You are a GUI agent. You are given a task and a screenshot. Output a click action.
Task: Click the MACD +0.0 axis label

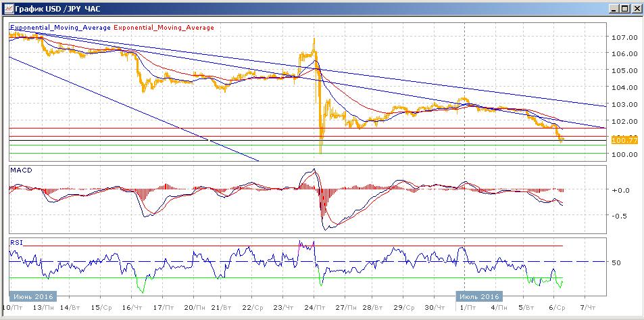[x=622, y=190]
